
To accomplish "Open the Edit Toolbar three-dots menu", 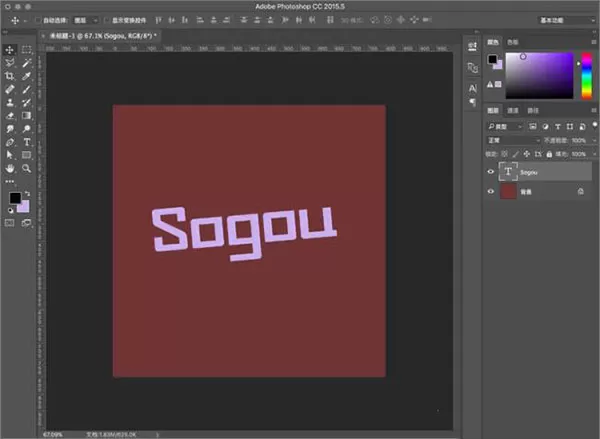I will click(x=10, y=181).
